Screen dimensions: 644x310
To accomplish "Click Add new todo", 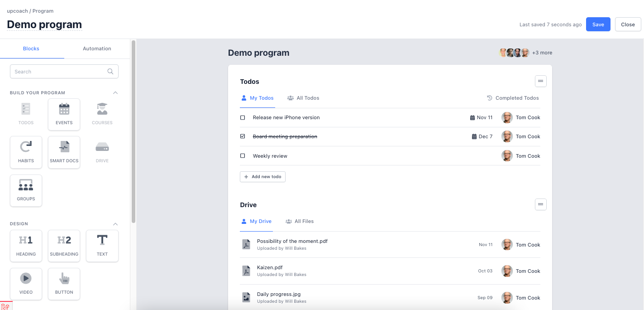I will pyautogui.click(x=262, y=176).
